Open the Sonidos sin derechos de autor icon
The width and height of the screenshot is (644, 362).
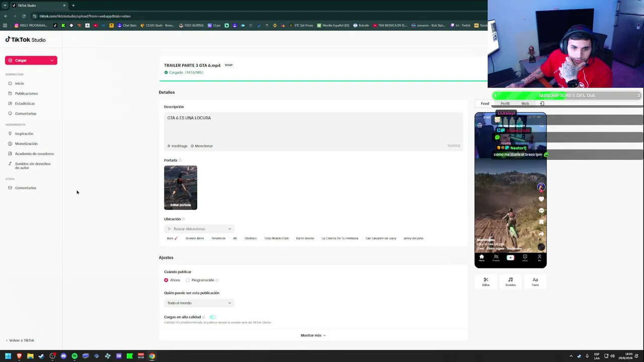(10, 164)
